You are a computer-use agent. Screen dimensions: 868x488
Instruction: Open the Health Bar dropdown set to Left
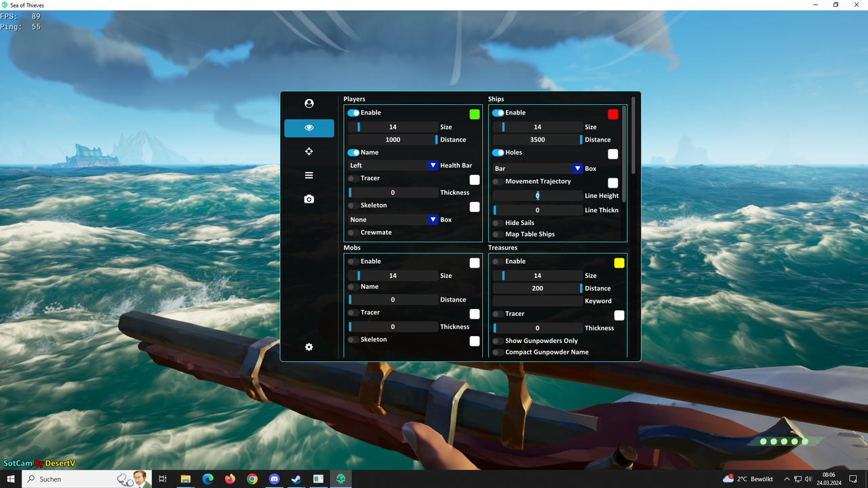point(393,165)
